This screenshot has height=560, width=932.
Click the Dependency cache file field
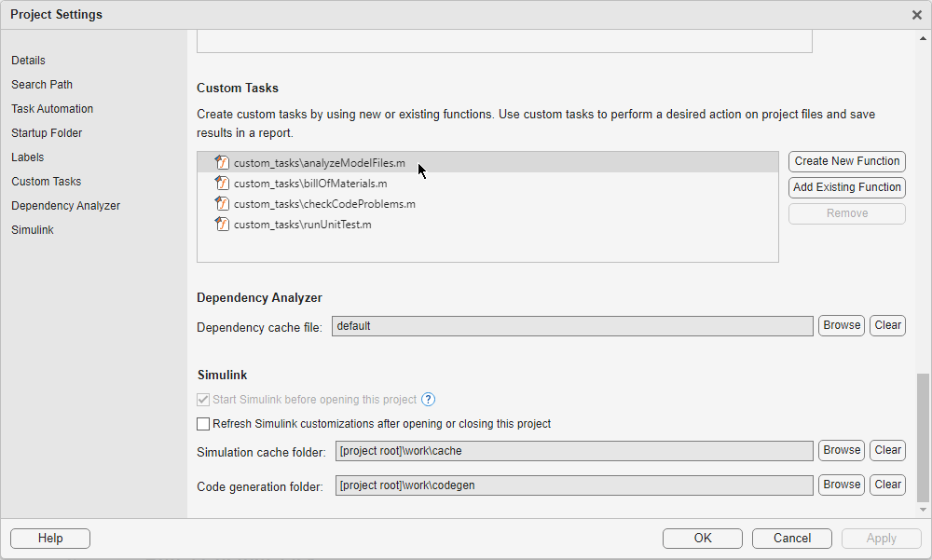click(x=573, y=326)
